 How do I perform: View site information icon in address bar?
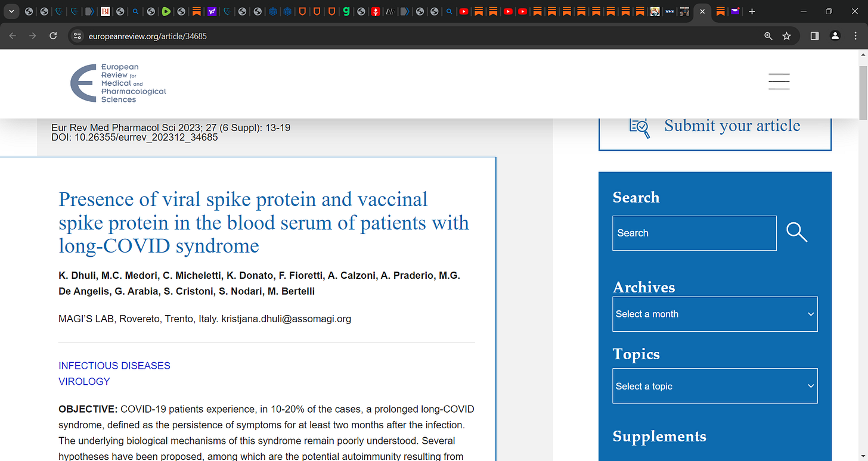coord(77,36)
